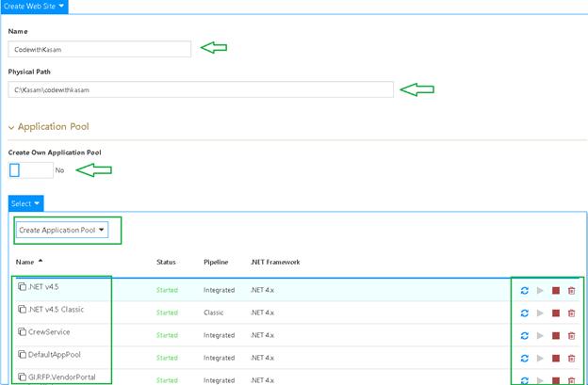Viewport: 588px width, 385px height.
Task: Start the DefaultAppPool
Action: (540, 359)
